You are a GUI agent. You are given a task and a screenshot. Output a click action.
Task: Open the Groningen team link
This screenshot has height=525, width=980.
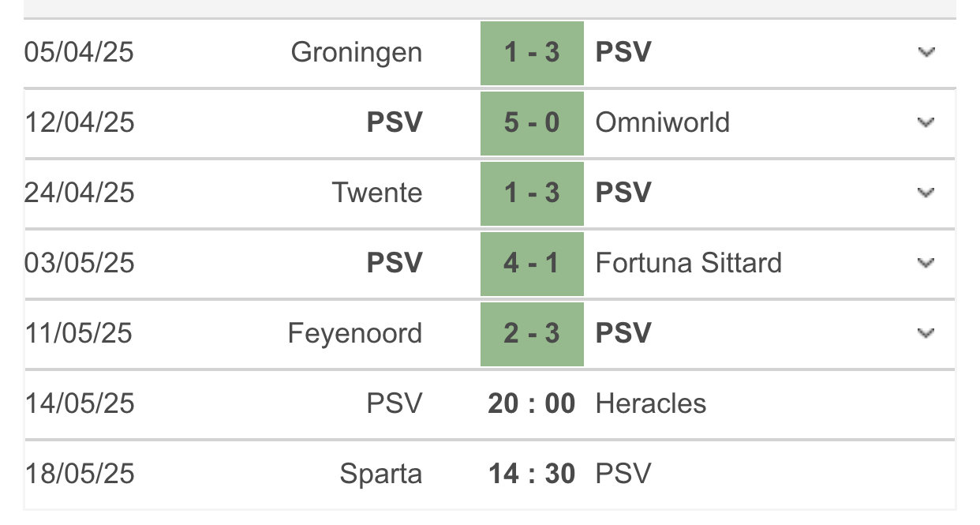[x=357, y=53]
